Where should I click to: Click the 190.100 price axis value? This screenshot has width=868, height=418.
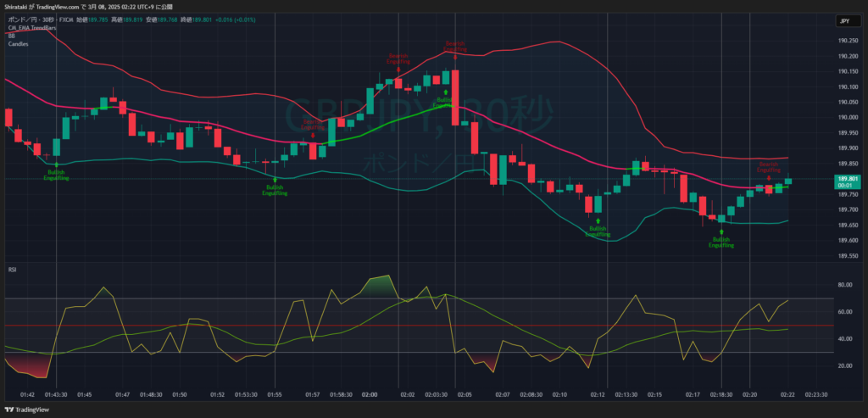pos(848,87)
